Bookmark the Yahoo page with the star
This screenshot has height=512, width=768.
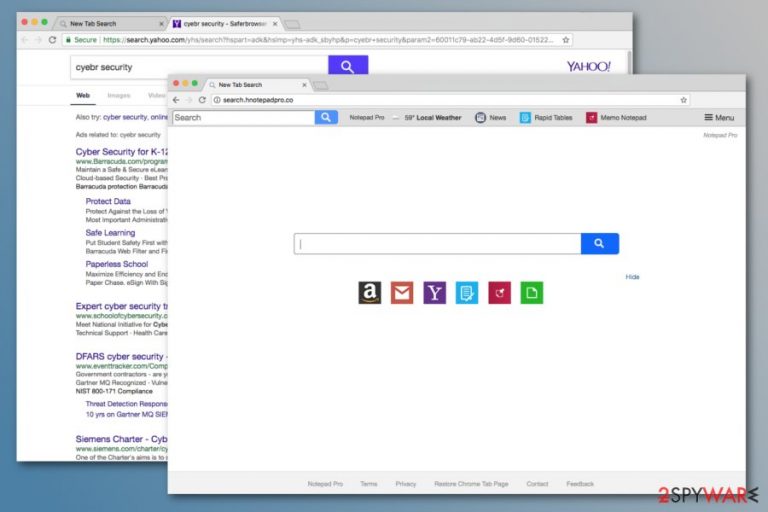pyautogui.click(x=566, y=40)
